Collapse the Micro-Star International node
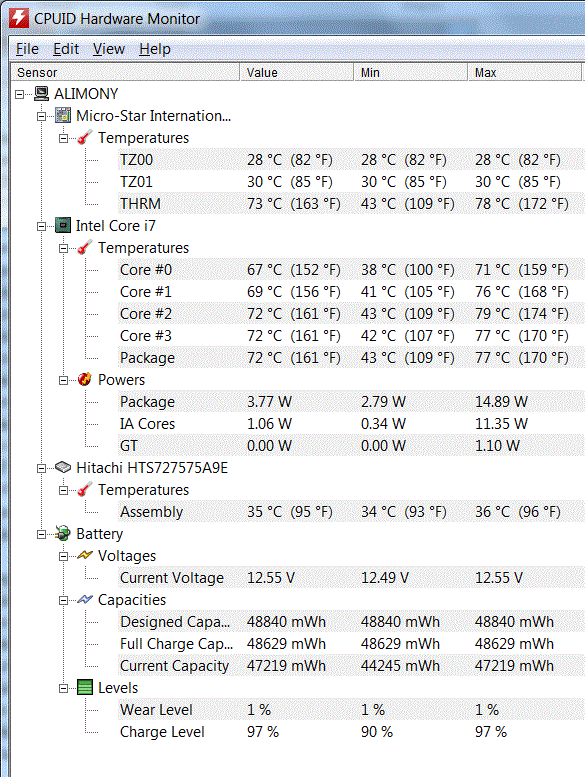Image resolution: width=585 pixels, height=777 pixels. click(x=42, y=116)
